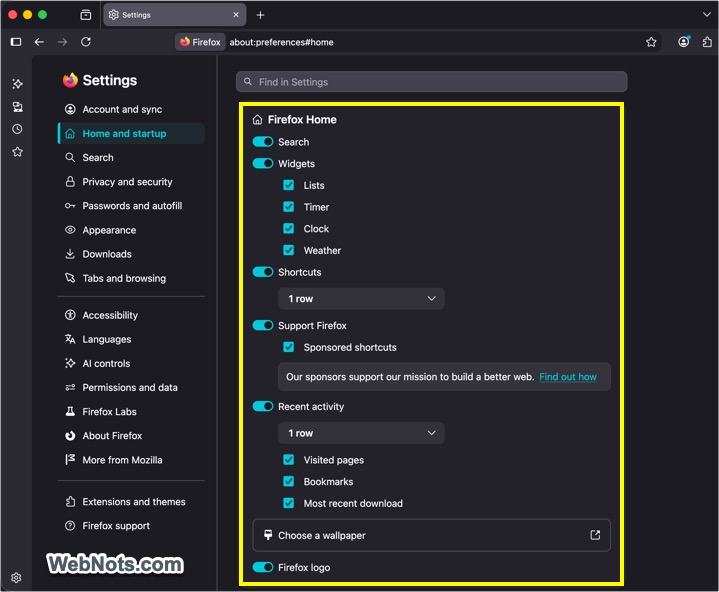Close the Settings tab

[236, 15]
